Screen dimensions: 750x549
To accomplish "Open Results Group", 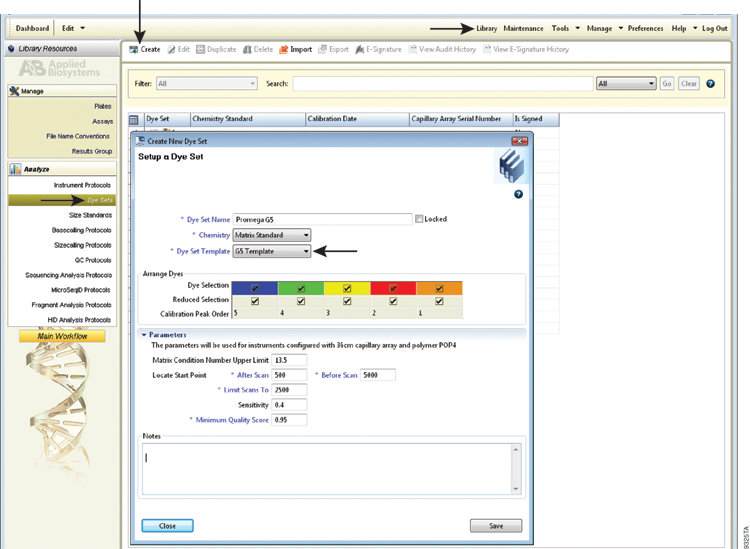I will pos(92,152).
